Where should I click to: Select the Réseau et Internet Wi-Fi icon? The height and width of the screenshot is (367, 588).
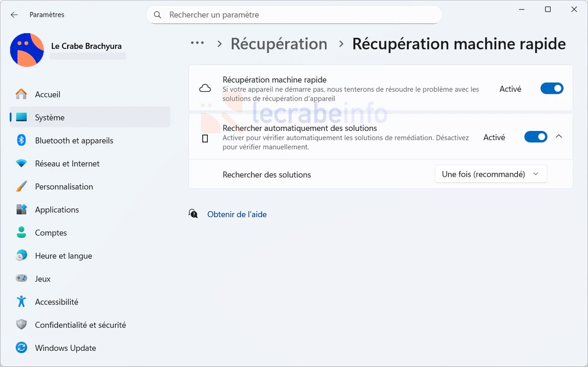[21, 164]
